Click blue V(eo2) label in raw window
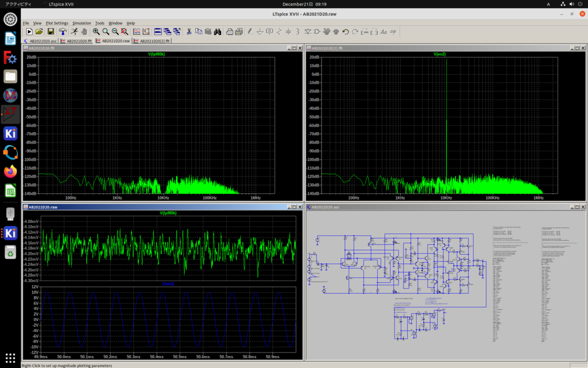The width and height of the screenshot is (588, 368). [168, 284]
